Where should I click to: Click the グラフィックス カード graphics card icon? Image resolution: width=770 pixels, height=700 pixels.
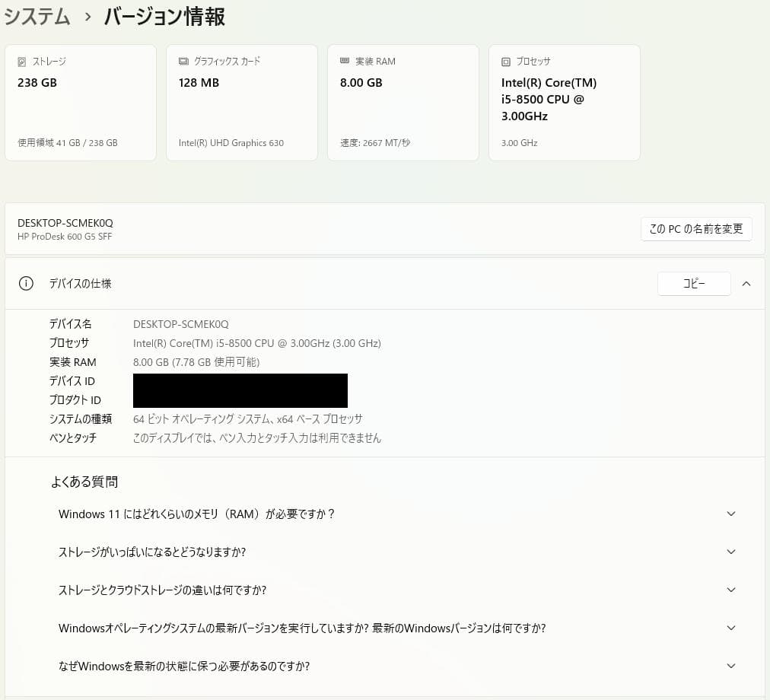(x=182, y=62)
